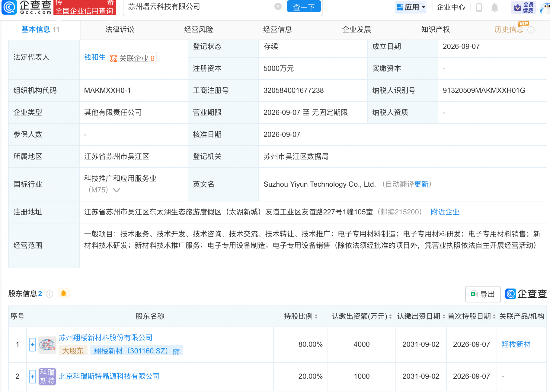Expand row for 北京科瑞斯特晶源科技有限公司
Screen dimensions: 550x392
click(33, 377)
